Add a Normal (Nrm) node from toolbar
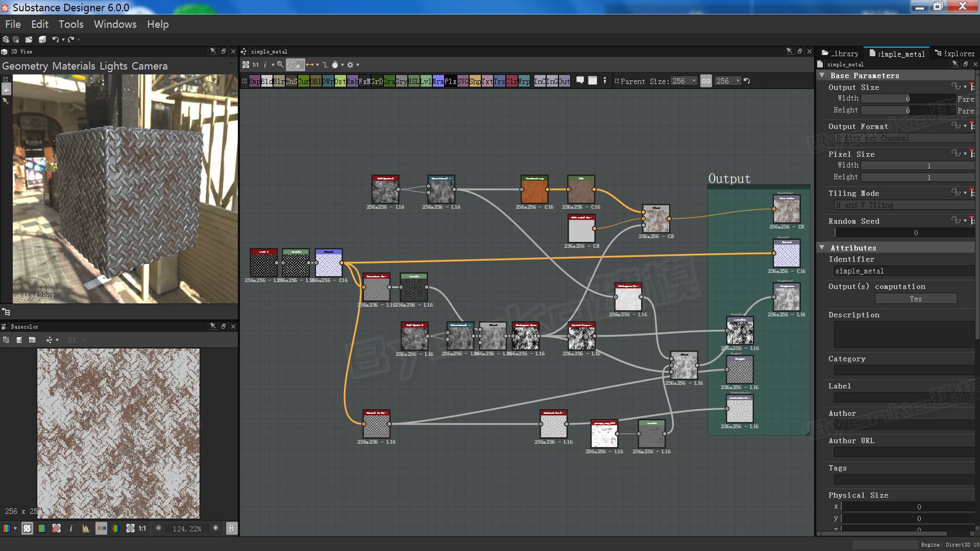Image resolution: width=980 pixels, height=551 pixels. point(438,81)
